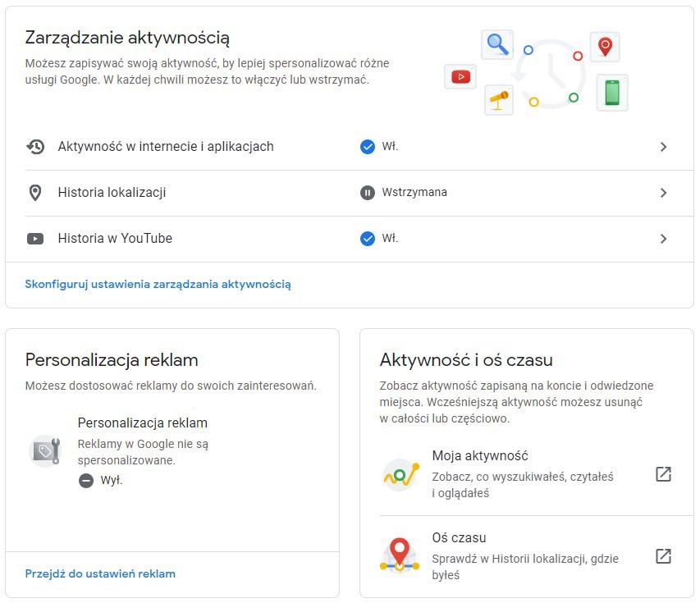The image size is (700, 603).
Task: Open Moja aktywność via external link icon
Action: (x=663, y=474)
